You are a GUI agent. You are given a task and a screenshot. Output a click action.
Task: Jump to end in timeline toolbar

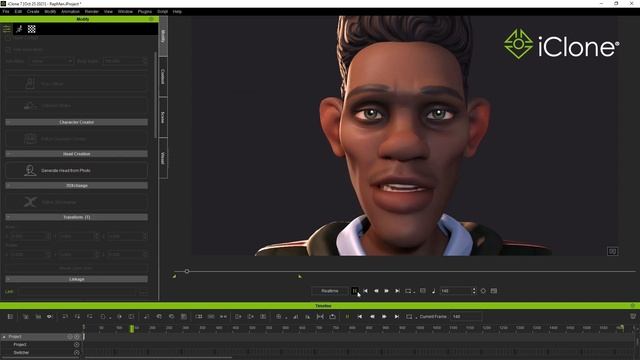click(396, 316)
